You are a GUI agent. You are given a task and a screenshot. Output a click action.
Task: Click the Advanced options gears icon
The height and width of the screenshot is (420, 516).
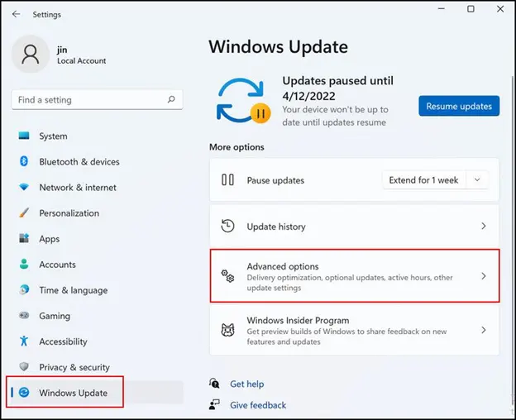(227, 276)
